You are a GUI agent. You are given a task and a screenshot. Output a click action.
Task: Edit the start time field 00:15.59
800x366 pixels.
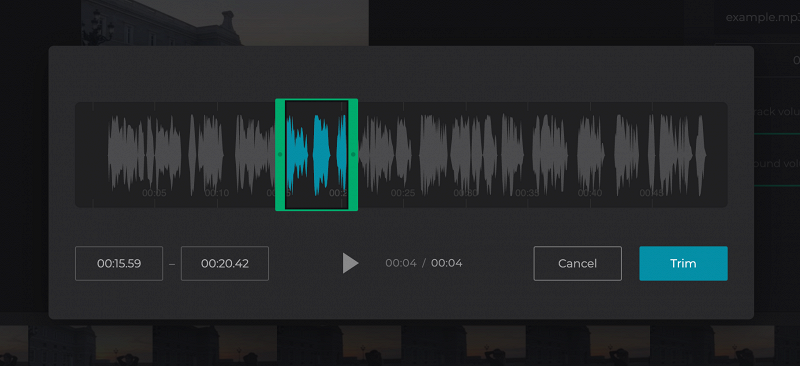pyautogui.click(x=119, y=263)
